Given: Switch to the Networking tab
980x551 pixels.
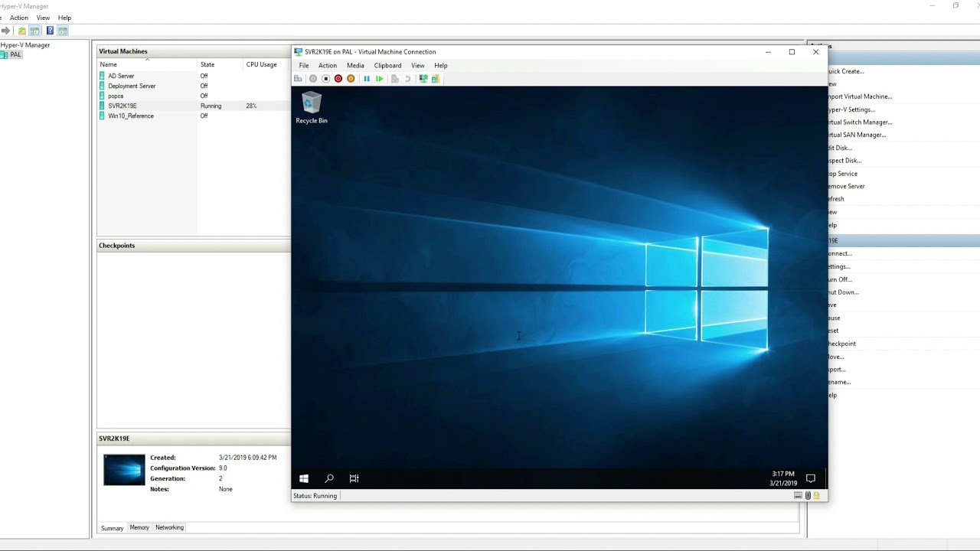Looking at the screenshot, I should point(169,527).
